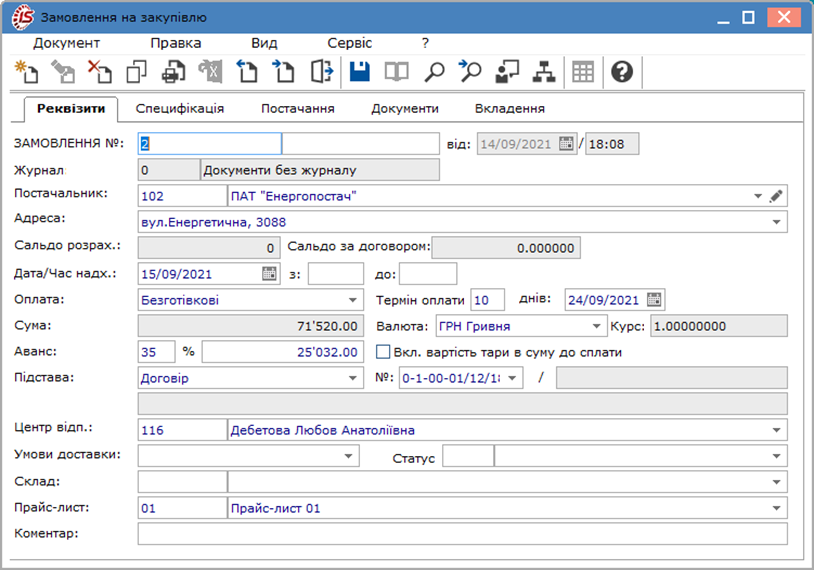Click the find next magnifier arrow icon

click(x=470, y=72)
